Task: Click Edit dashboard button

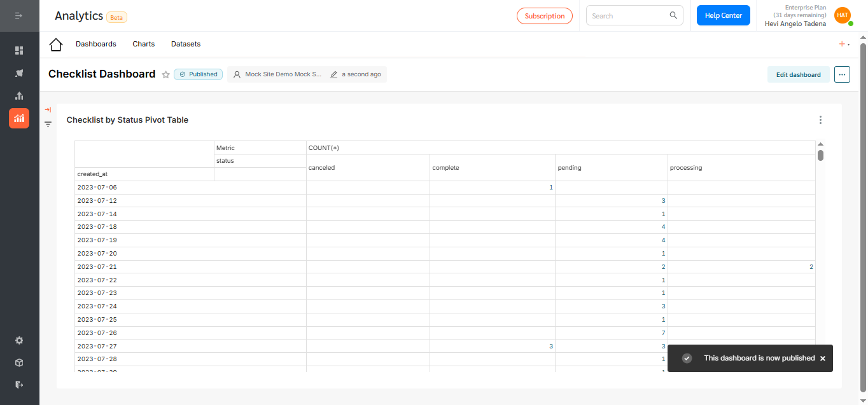Action: (x=799, y=74)
